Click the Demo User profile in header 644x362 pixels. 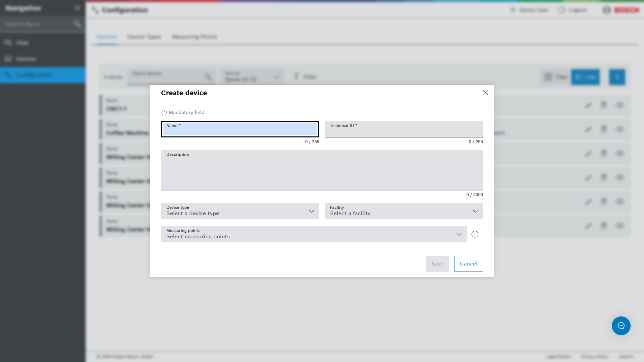pyautogui.click(x=529, y=10)
